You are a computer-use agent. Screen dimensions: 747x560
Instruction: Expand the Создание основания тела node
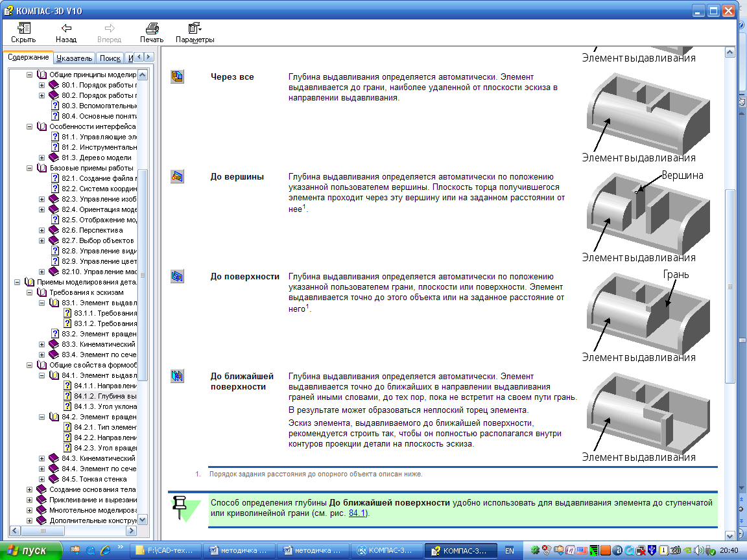point(30,489)
